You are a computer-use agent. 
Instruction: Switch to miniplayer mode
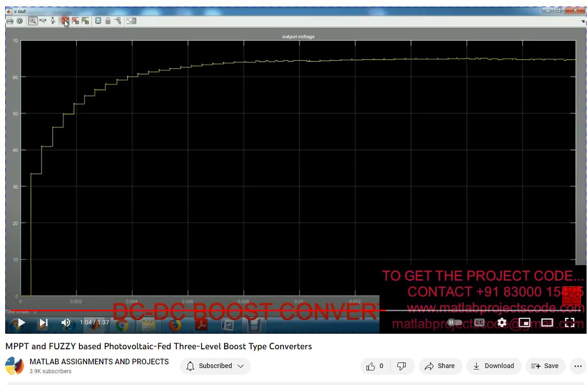point(524,322)
